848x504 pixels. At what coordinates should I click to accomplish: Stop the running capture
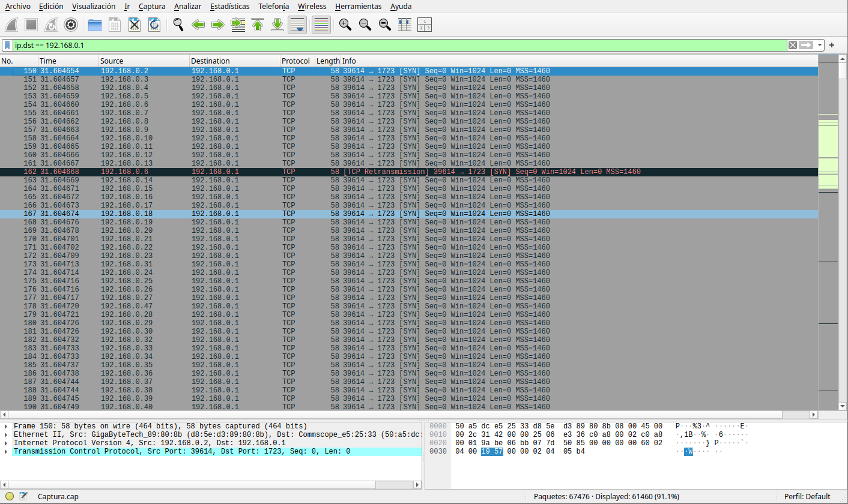coord(31,25)
